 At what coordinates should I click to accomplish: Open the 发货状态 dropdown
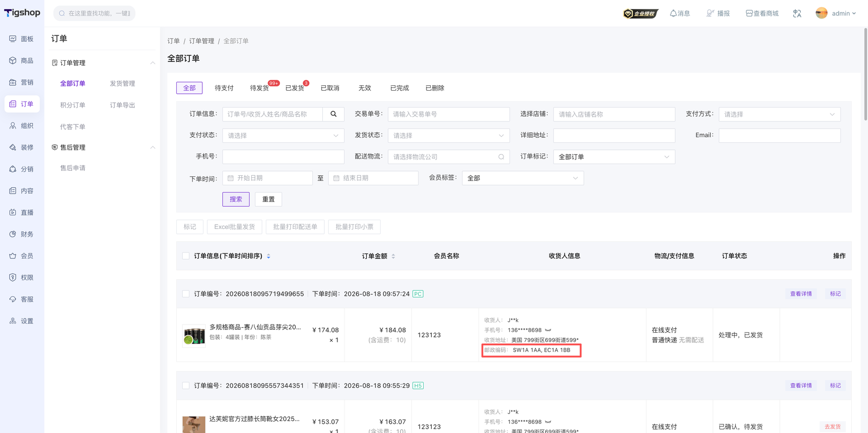pyautogui.click(x=449, y=135)
